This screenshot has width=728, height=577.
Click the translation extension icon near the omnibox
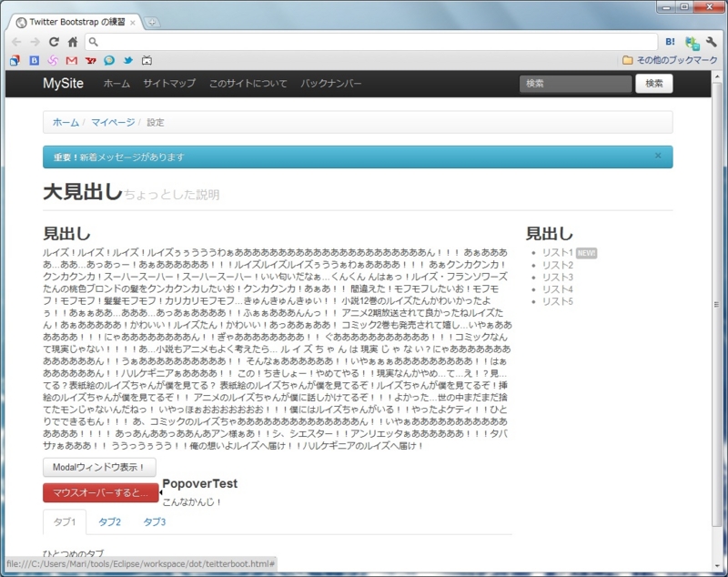click(x=692, y=42)
